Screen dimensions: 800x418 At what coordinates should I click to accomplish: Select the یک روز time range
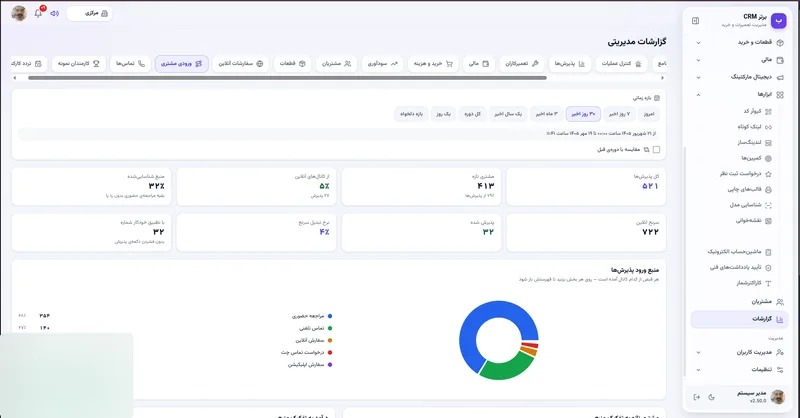pos(443,114)
